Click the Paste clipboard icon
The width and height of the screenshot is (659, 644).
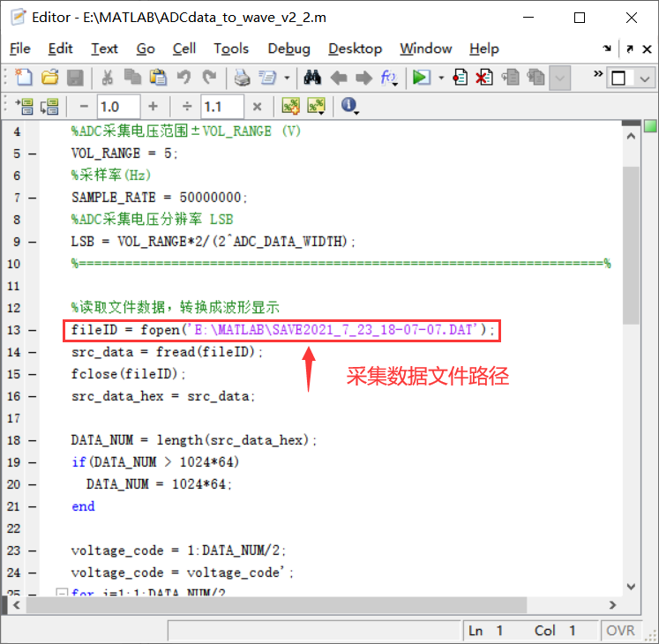159,78
